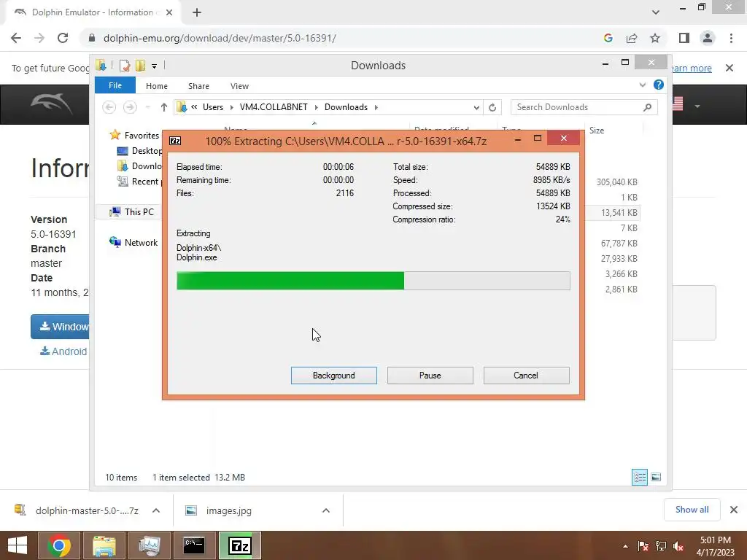Open Chrome tab search chevron
The image size is (747, 560).
[656, 12]
